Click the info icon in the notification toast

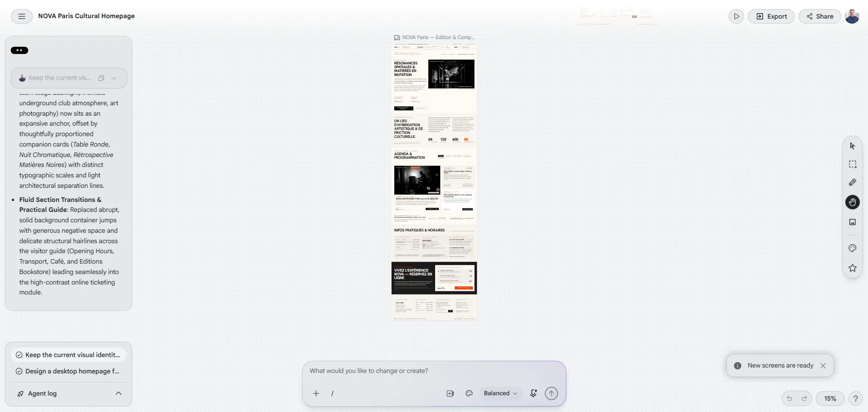[738, 366]
